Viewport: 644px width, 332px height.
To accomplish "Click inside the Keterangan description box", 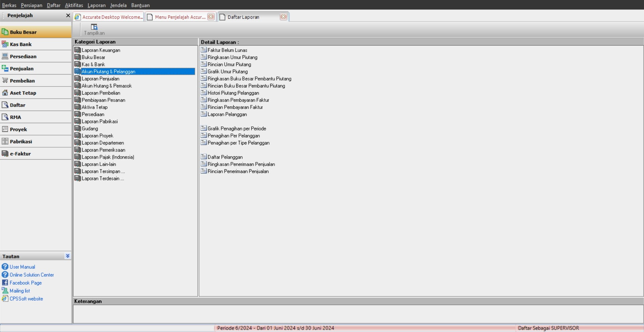I will point(358,314).
